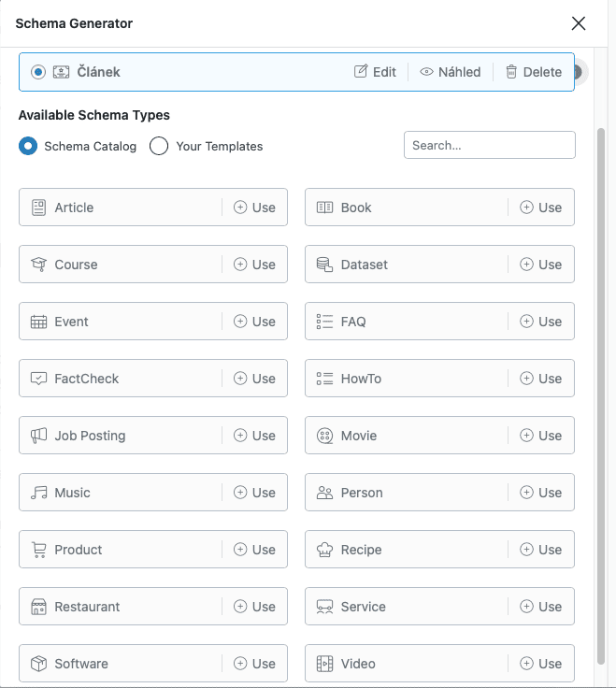Select the Schema Catalog radio option

(x=28, y=146)
